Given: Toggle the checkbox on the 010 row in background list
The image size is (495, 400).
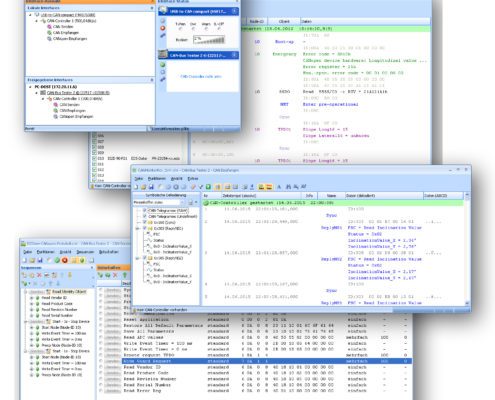Looking at the screenshot, I should pos(94,158).
